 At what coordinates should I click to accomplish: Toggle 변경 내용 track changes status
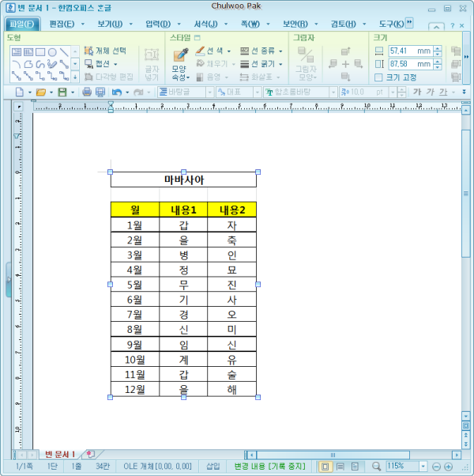[269, 466]
